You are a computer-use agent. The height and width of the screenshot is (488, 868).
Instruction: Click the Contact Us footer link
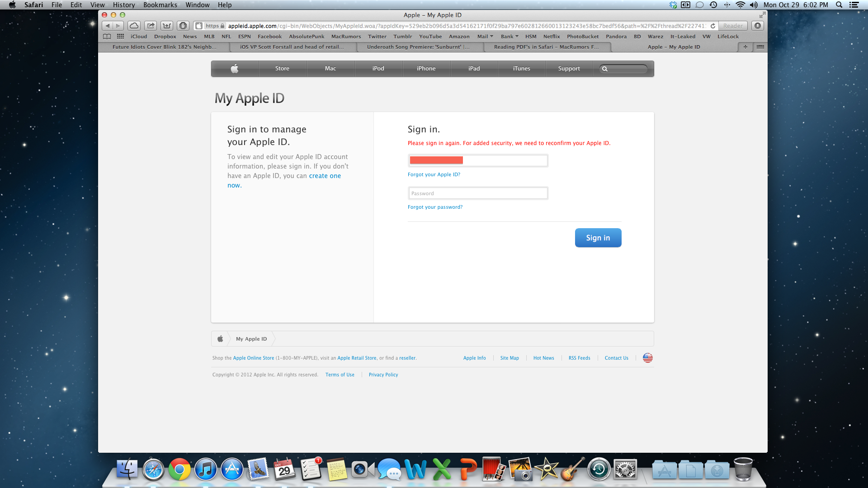pyautogui.click(x=617, y=358)
